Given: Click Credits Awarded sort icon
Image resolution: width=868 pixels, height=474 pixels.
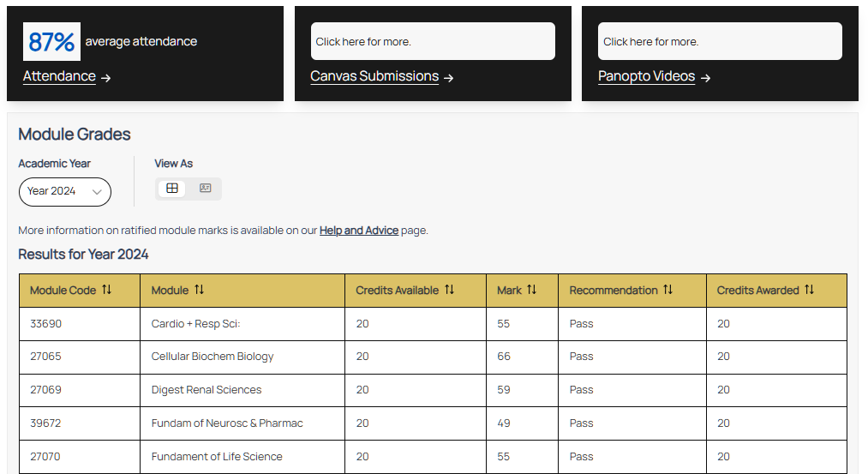Looking at the screenshot, I should (x=810, y=290).
